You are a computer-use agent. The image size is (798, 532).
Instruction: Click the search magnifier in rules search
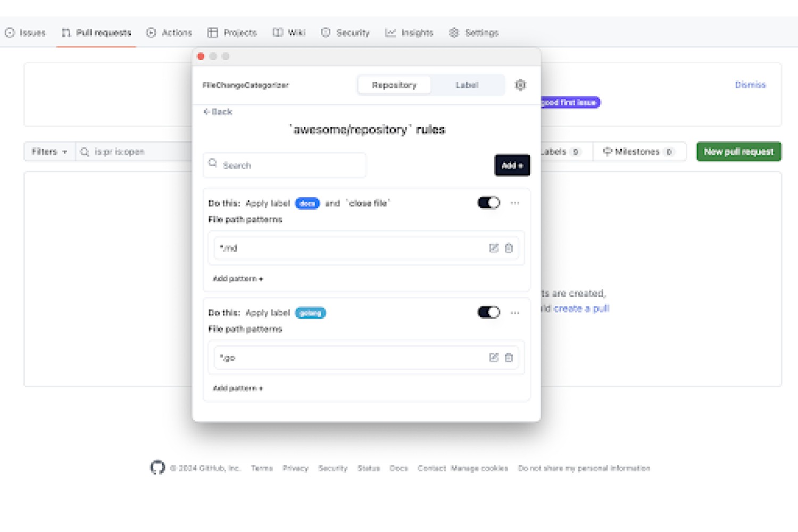click(x=213, y=163)
